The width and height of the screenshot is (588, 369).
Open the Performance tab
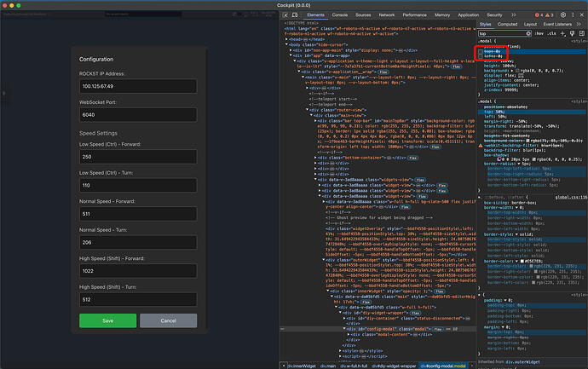pos(414,15)
